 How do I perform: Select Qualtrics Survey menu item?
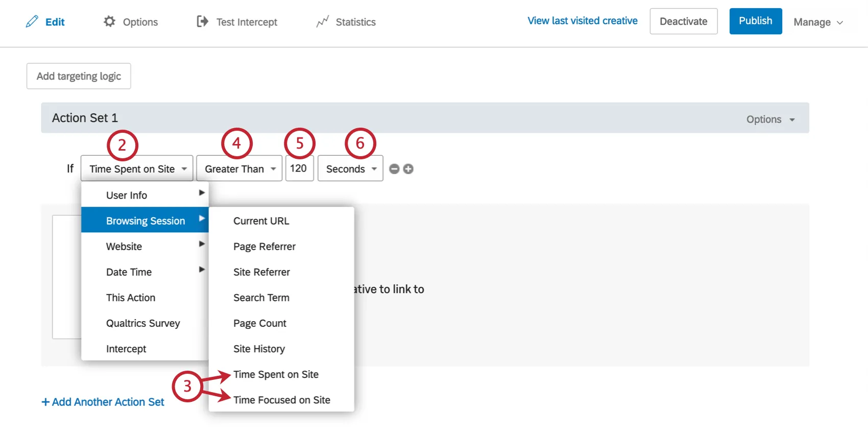tap(143, 323)
